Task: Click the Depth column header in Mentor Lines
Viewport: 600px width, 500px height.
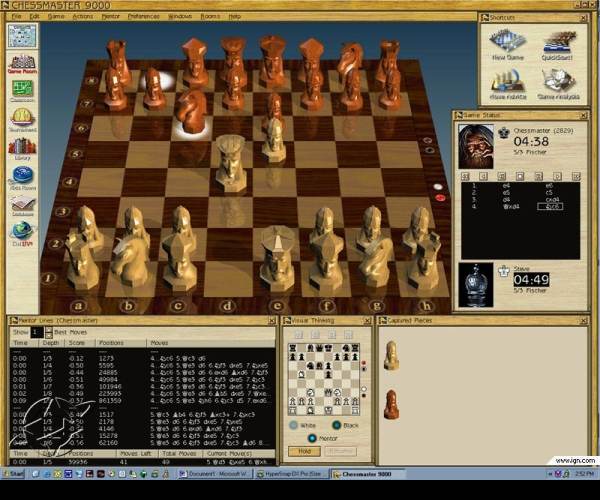Action: click(x=52, y=343)
